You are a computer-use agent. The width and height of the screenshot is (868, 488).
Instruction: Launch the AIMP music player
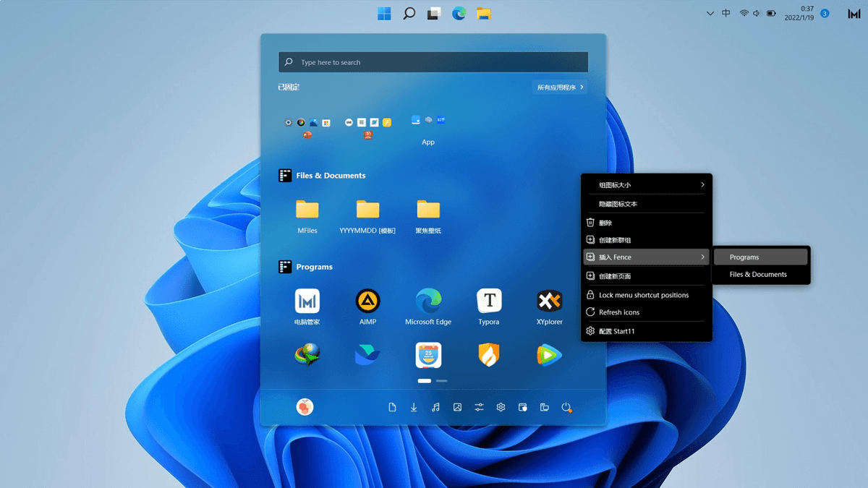pyautogui.click(x=367, y=307)
